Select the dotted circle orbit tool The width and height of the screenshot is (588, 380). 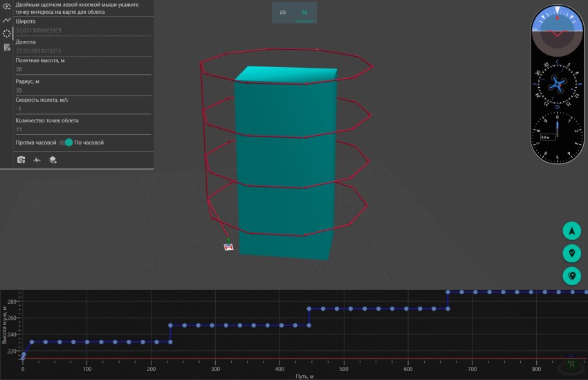pyautogui.click(x=6, y=33)
